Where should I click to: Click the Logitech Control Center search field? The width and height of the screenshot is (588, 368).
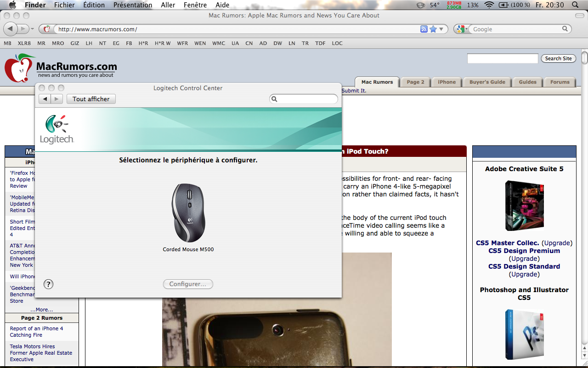(304, 99)
